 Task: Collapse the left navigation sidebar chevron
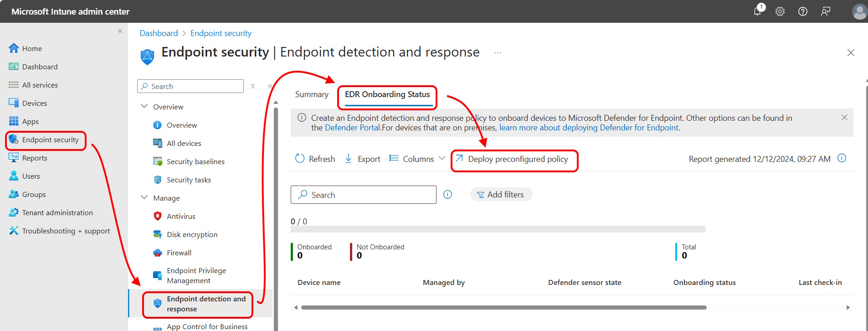point(120,31)
